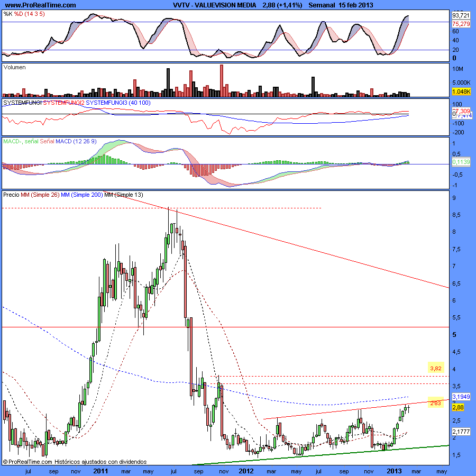Click the 2011 year label on time axis
476x476 pixels.
coord(100,471)
